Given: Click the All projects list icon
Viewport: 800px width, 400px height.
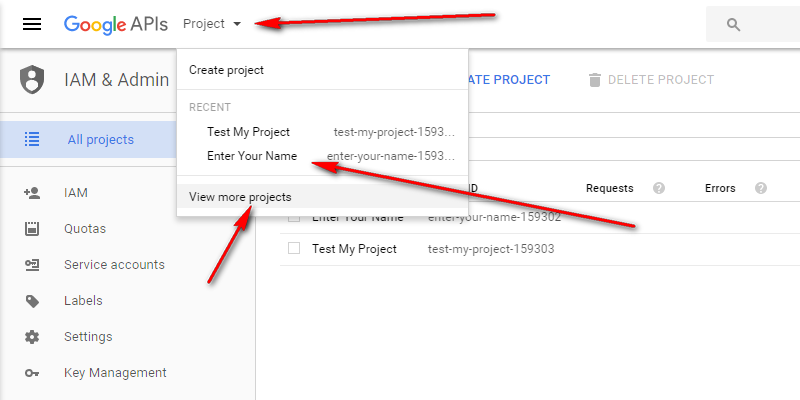Looking at the screenshot, I should point(32,140).
